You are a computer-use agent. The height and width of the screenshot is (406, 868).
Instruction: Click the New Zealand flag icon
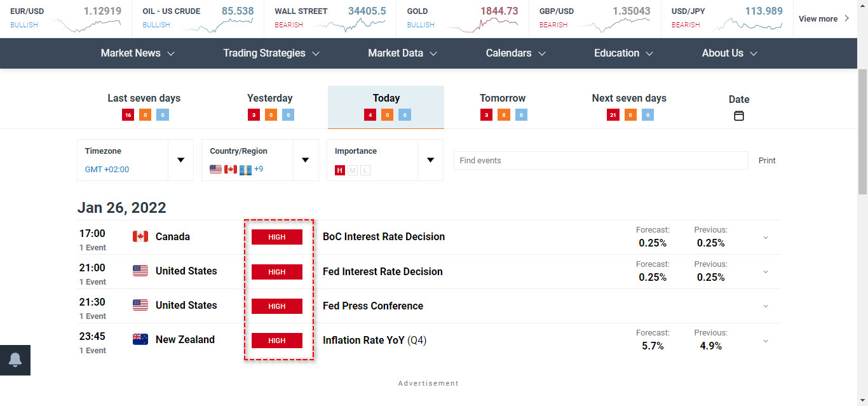(x=140, y=339)
